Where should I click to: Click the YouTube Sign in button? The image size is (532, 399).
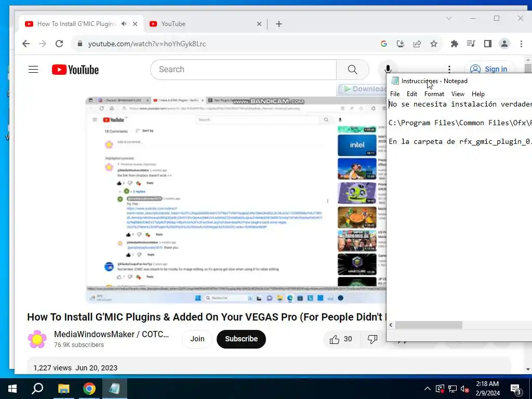[489, 69]
